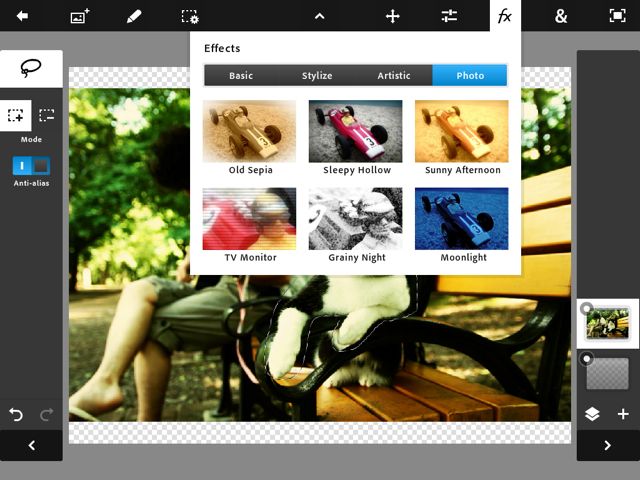Apply the TV Monitor effect
The height and width of the screenshot is (480, 640).
pos(249,225)
